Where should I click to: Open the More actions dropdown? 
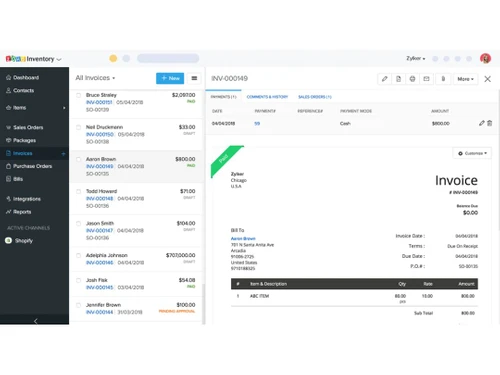(x=466, y=79)
